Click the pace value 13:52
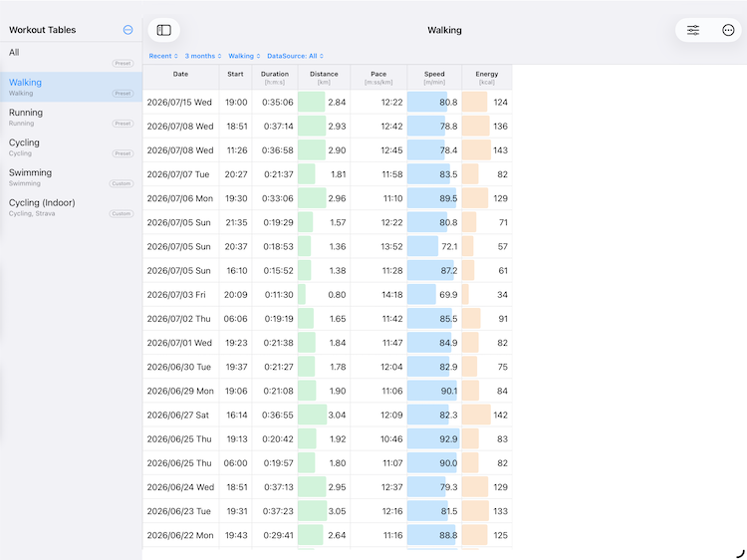 pyautogui.click(x=392, y=246)
